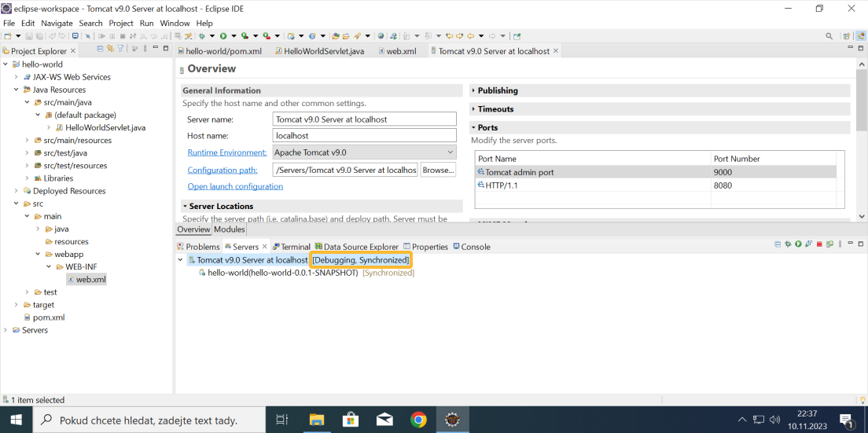Switch to the Problems view tab
868x433 pixels.
point(198,247)
